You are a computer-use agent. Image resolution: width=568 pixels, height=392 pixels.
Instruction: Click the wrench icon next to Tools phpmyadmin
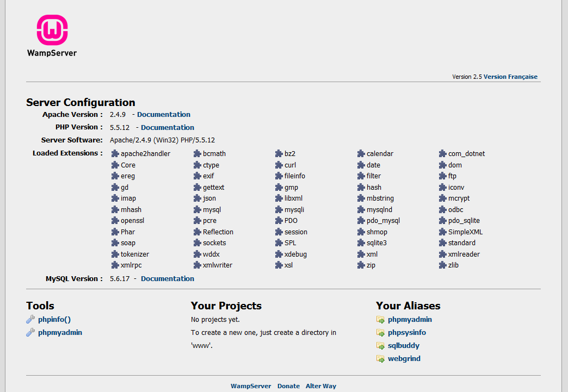[x=30, y=332]
